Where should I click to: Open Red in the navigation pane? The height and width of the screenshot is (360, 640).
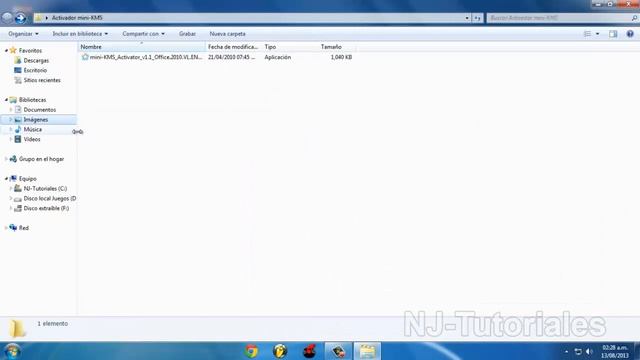coord(24,228)
